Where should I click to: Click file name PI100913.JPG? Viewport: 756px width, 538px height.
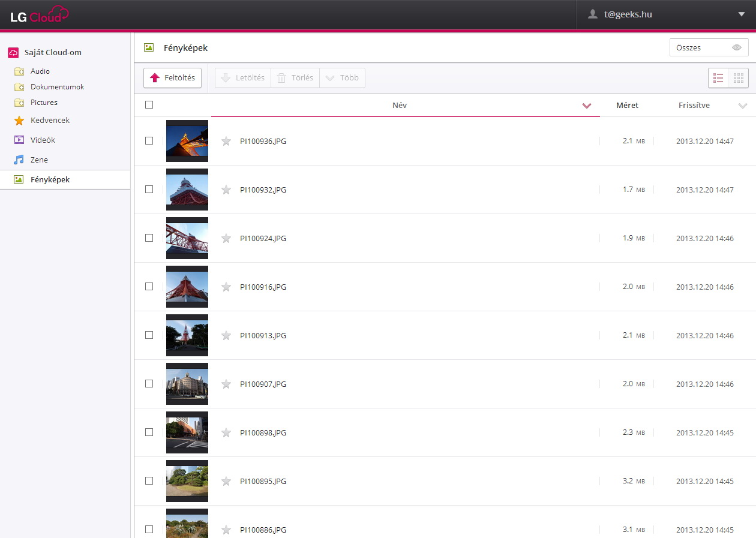(263, 336)
